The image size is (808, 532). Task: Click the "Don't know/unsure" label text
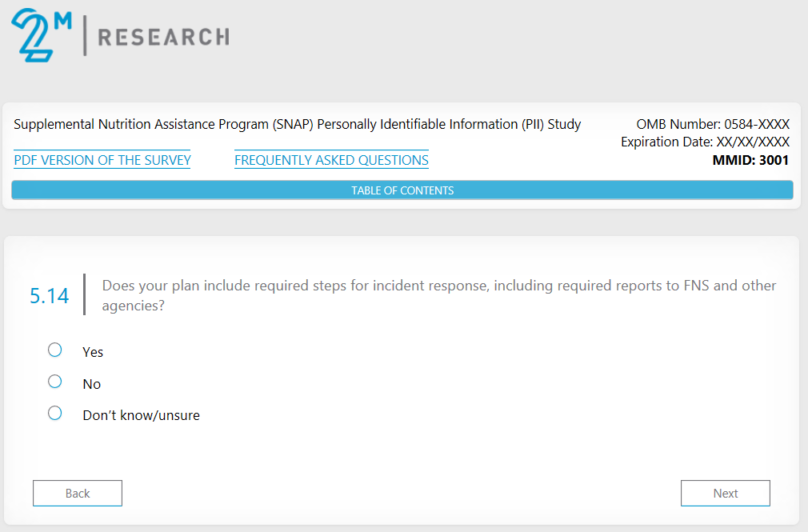coord(141,415)
